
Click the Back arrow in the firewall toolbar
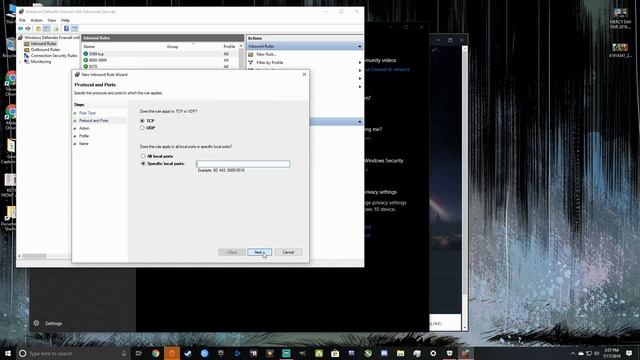[x=20, y=29]
